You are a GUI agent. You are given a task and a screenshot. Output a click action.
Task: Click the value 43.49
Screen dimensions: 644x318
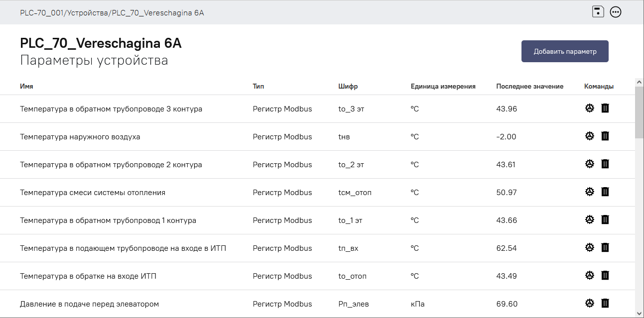pos(507,276)
